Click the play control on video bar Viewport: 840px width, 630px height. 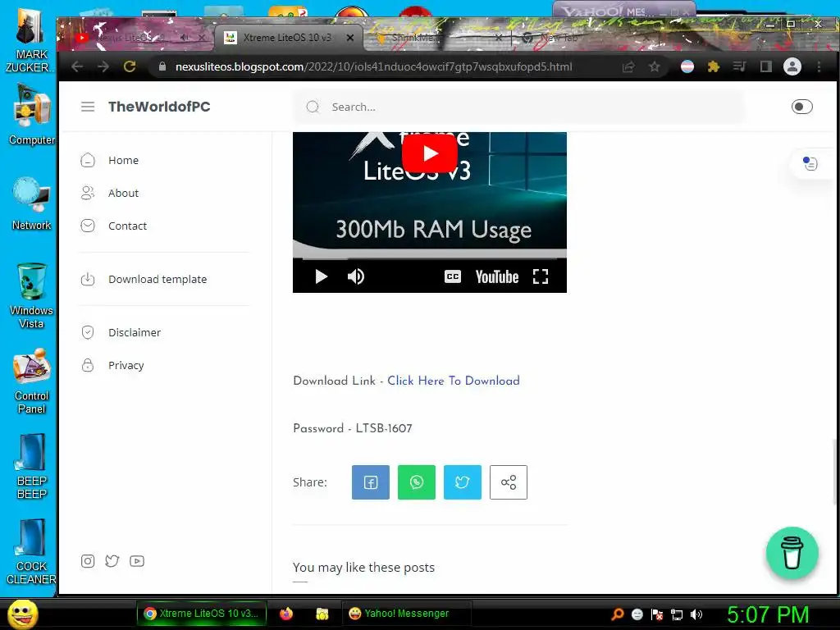[x=321, y=276]
